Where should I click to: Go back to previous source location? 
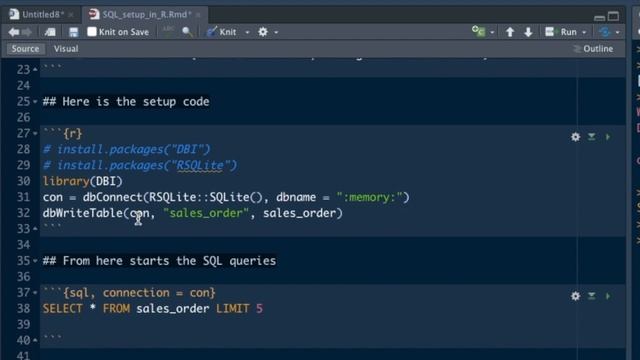pyautogui.click(x=13, y=32)
